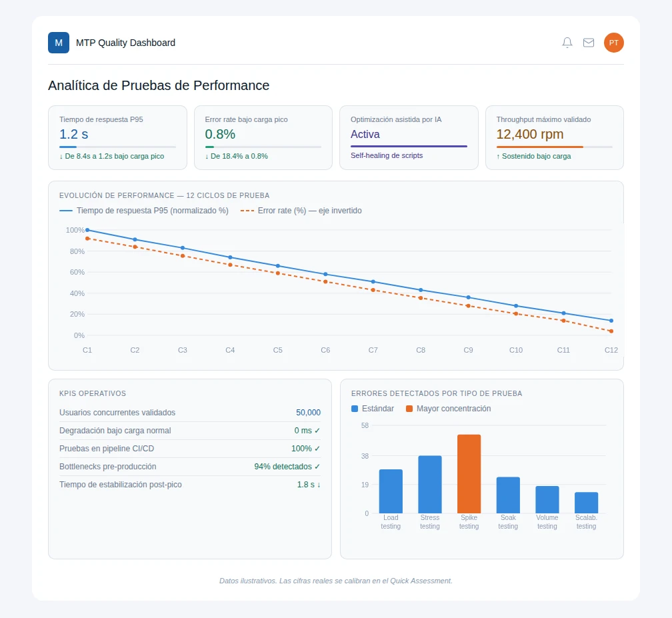Image resolution: width=672 pixels, height=618 pixels.
Task: Click the Volume testing bar
Action: (x=547, y=500)
